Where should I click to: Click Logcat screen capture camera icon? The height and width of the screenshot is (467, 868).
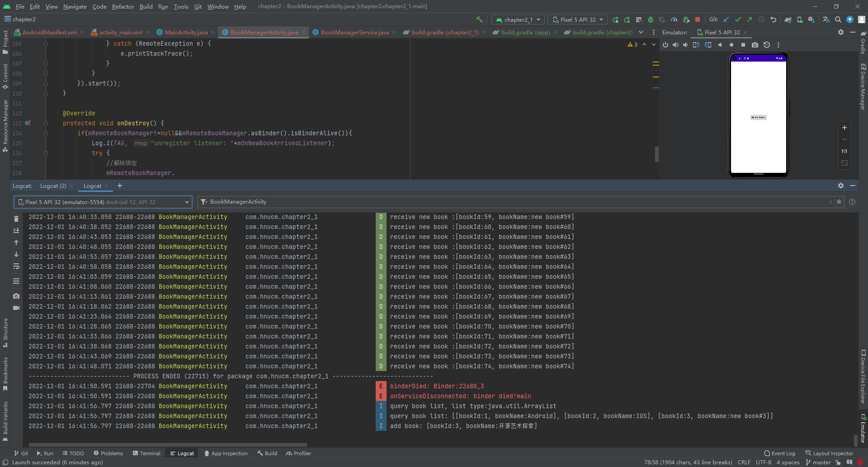16,296
